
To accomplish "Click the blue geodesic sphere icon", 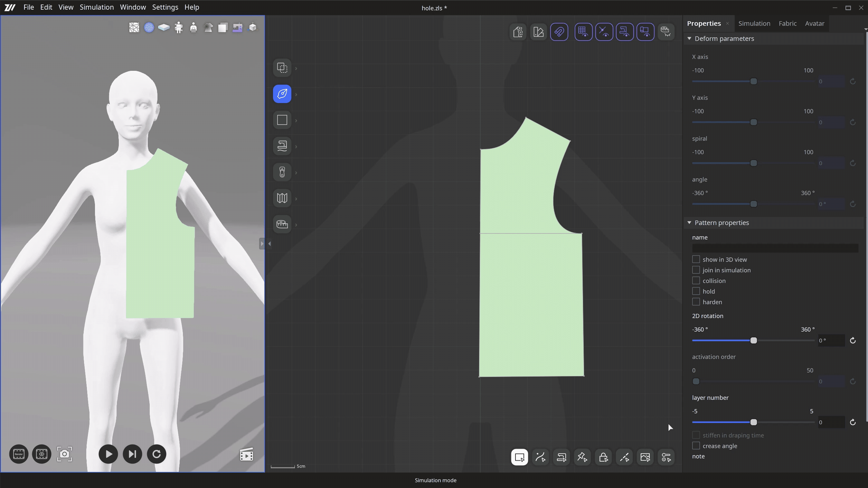I will (x=149, y=27).
